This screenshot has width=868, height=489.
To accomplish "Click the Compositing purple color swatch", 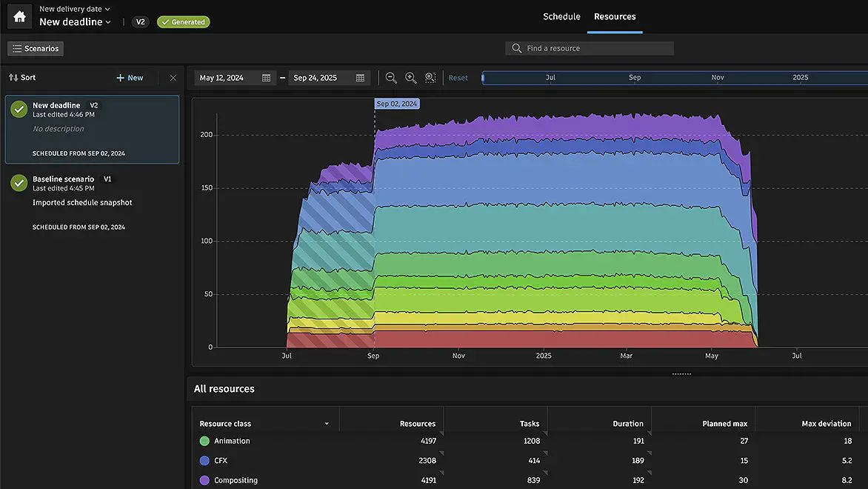I will point(204,480).
